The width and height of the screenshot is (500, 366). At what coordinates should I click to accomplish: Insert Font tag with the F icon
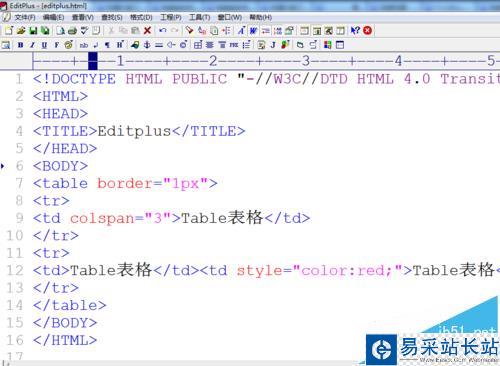click(56, 45)
